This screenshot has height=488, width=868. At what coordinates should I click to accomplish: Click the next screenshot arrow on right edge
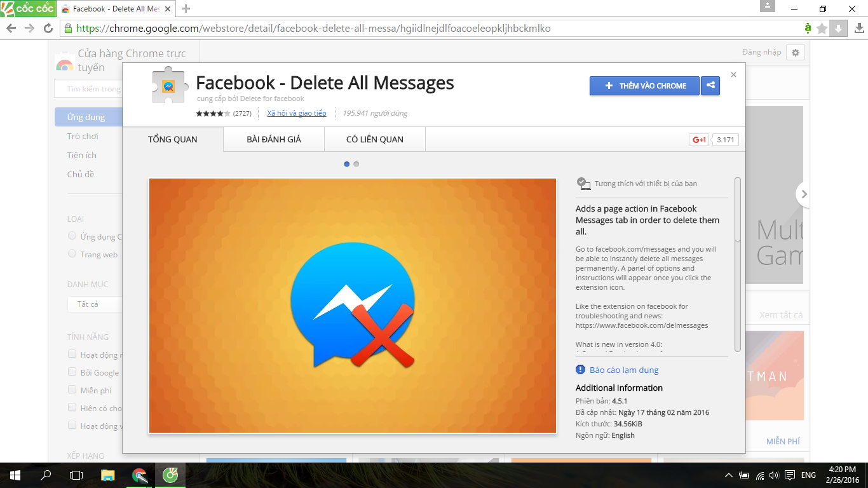(x=803, y=194)
